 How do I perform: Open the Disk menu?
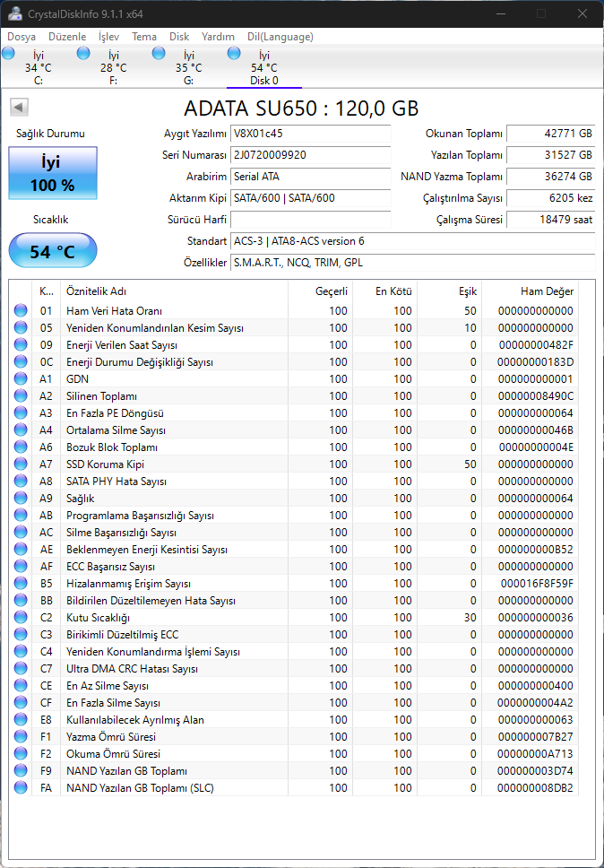click(x=179, y=37)
